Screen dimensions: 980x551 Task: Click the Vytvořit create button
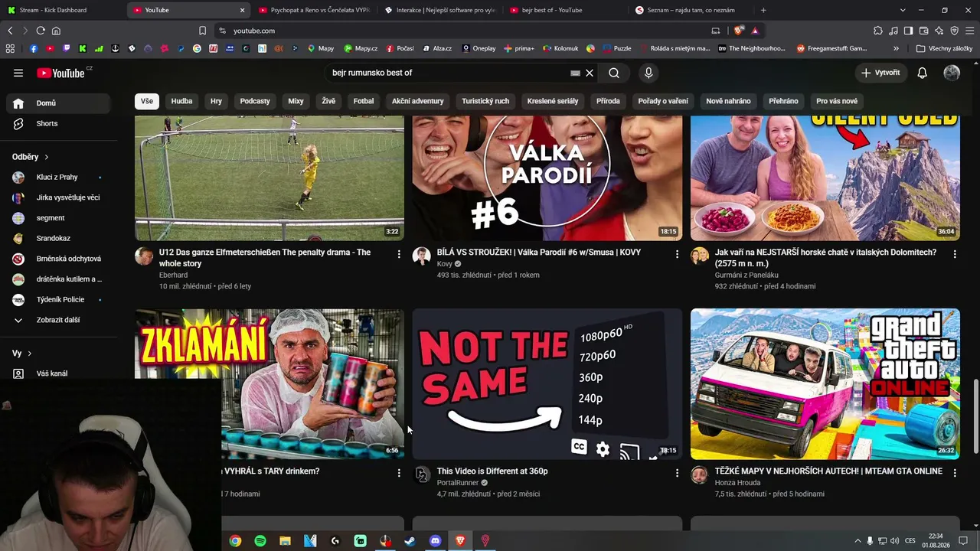pos(880,73)
